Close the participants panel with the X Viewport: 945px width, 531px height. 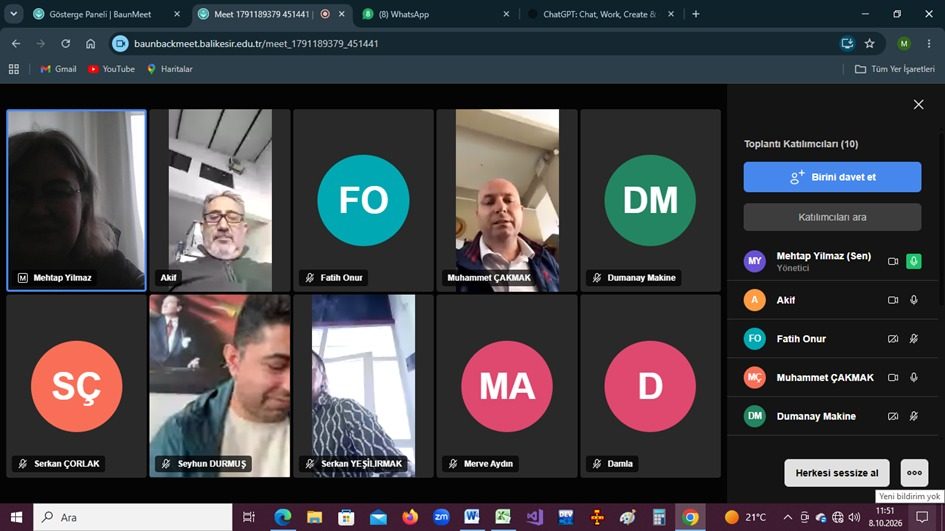918,105
